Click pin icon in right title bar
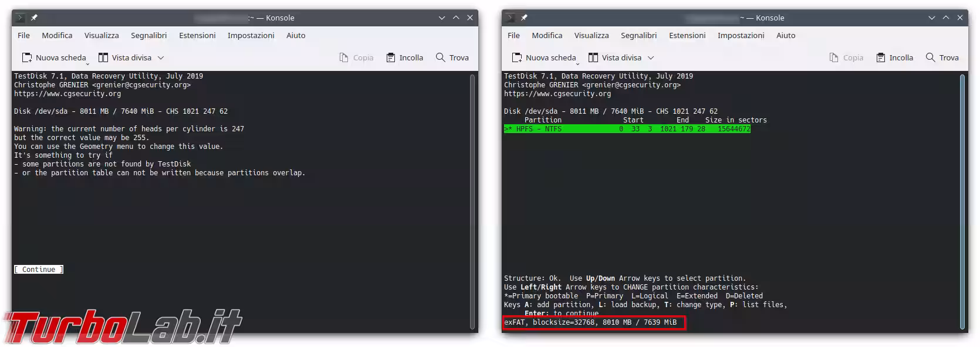 tap(524, 18)
